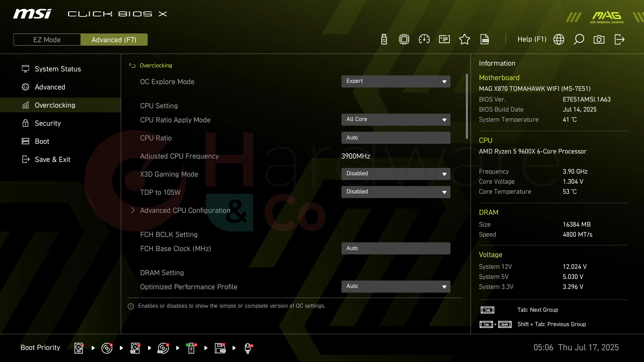Select the hard disk boot priority icon
The image size is (644, 362).
pos(79,348)
